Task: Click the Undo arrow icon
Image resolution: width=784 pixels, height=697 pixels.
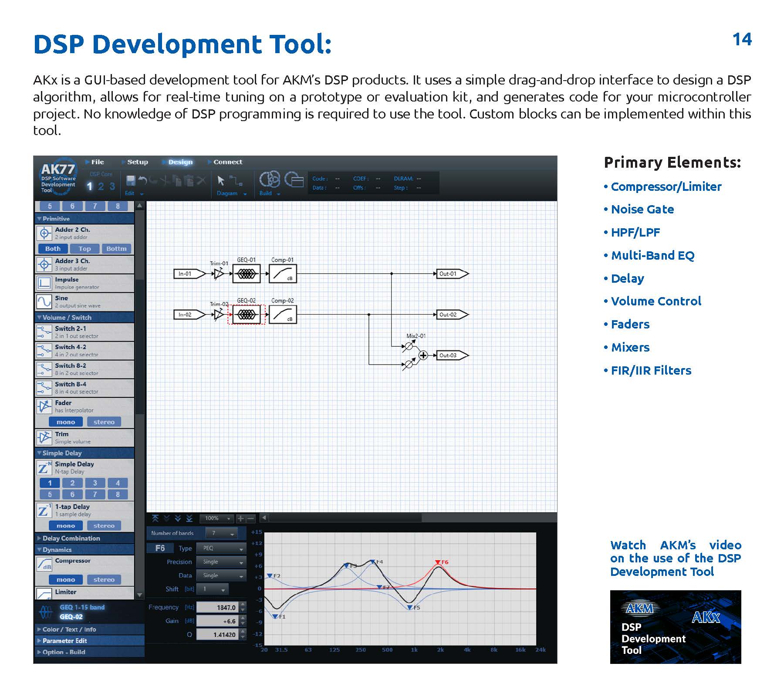Action: [142, 180]
